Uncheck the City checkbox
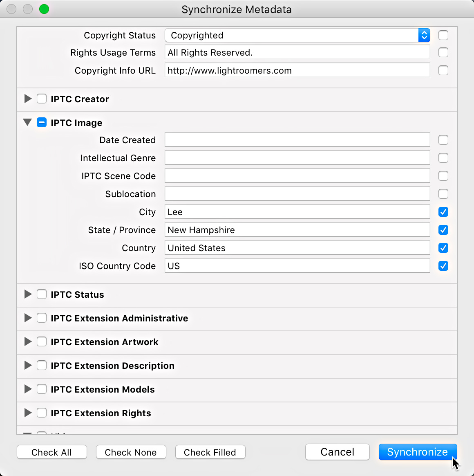The image size is (474, 476). click(x=443, y=212)
